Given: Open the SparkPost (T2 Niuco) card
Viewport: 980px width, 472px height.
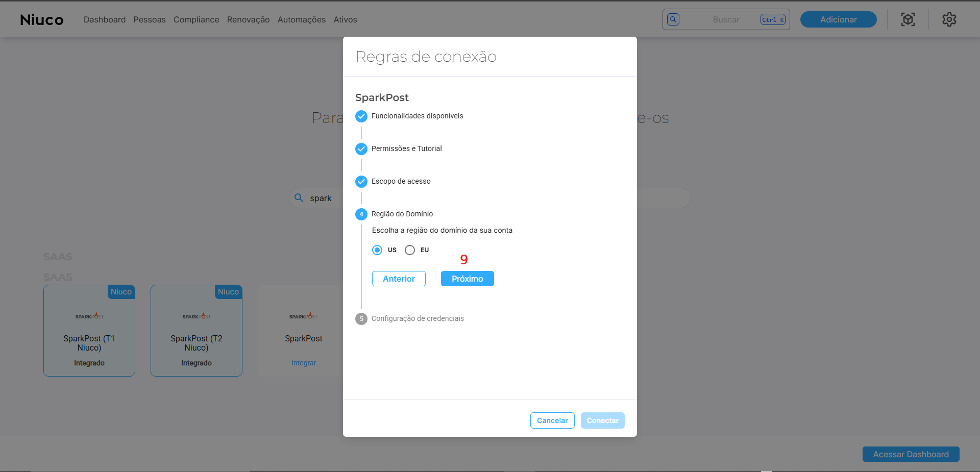Looking at the screenshot, I should click(x=197, y=331).
